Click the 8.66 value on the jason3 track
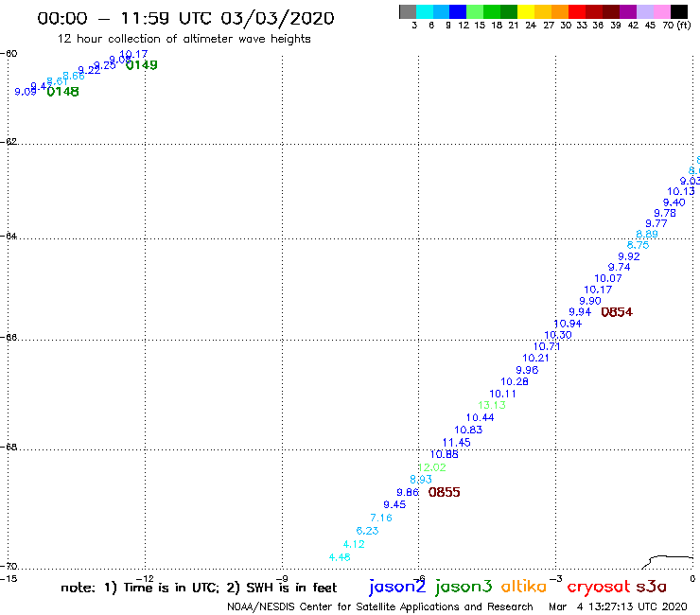700x615 pixels. click(74, 76)
